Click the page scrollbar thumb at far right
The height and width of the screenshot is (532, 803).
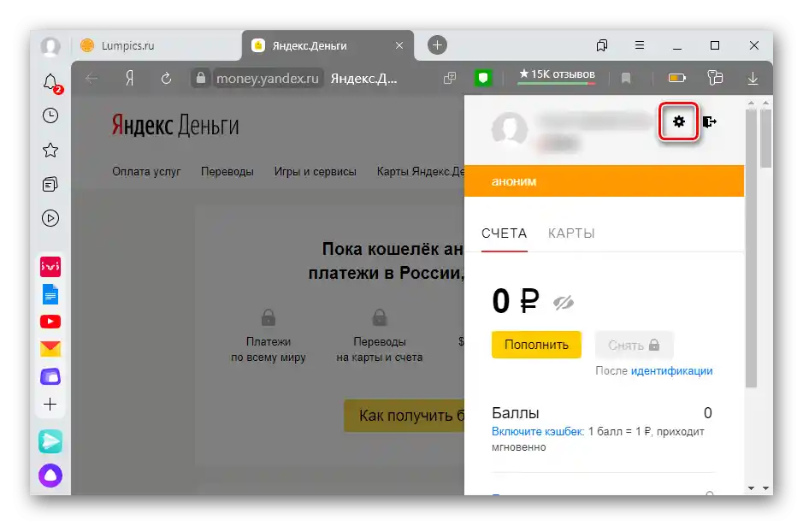click(765, 138)
